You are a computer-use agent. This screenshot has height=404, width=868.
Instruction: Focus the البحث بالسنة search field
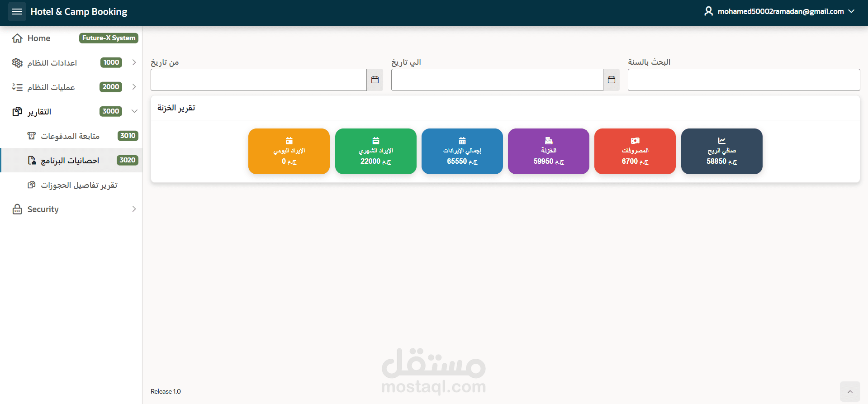[744, 80]
